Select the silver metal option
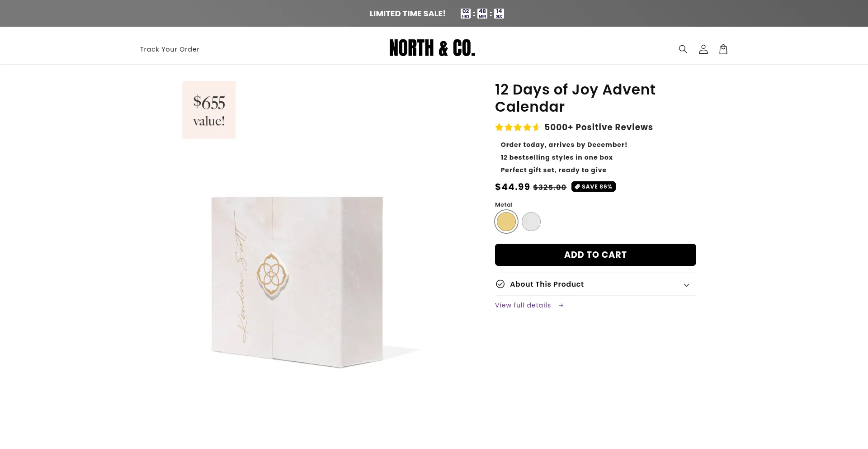The width and height of the screenshot is (868, 449). [531, 222]
